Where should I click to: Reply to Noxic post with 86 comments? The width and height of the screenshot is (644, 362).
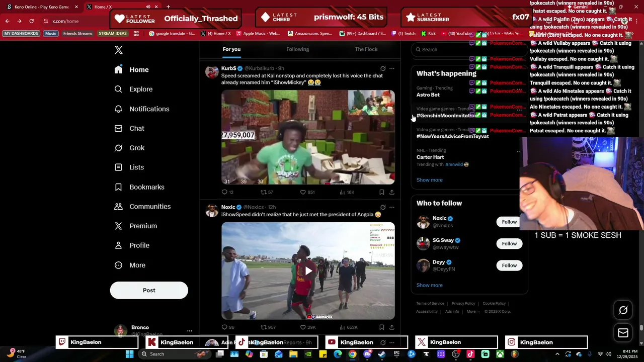tap(228, 327)
